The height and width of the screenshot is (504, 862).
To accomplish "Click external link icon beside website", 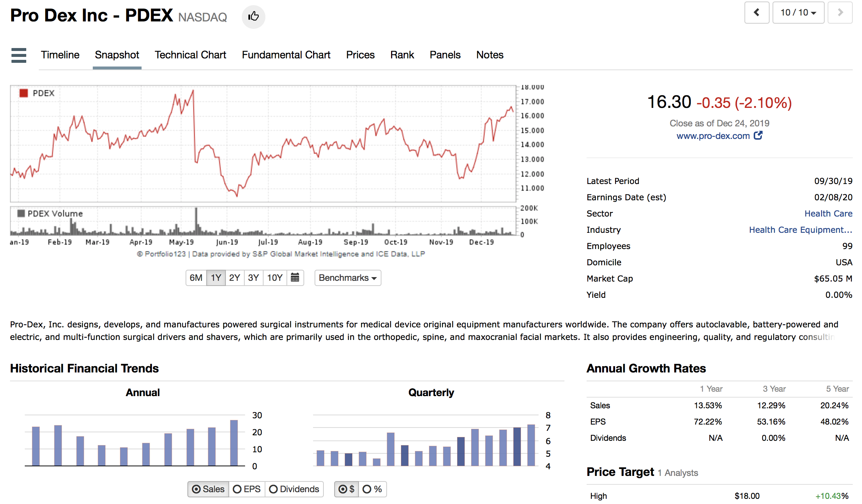I will tap(758, 136).
